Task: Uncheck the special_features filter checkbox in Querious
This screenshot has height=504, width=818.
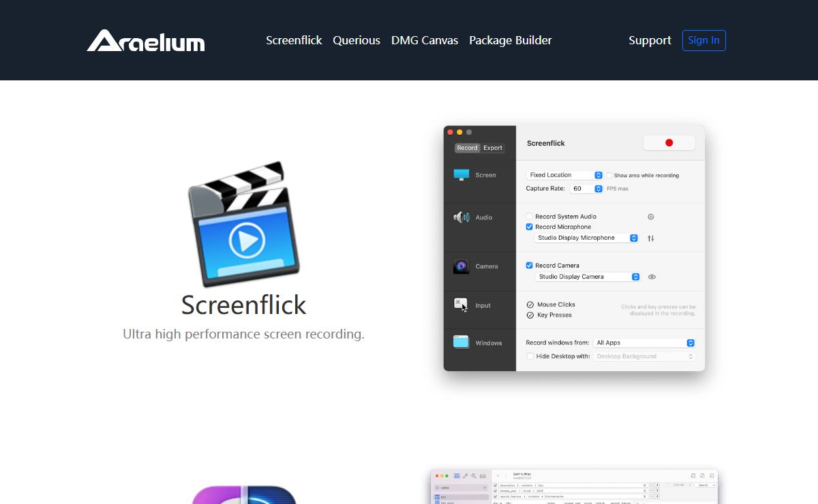Action: click(495, 497)
